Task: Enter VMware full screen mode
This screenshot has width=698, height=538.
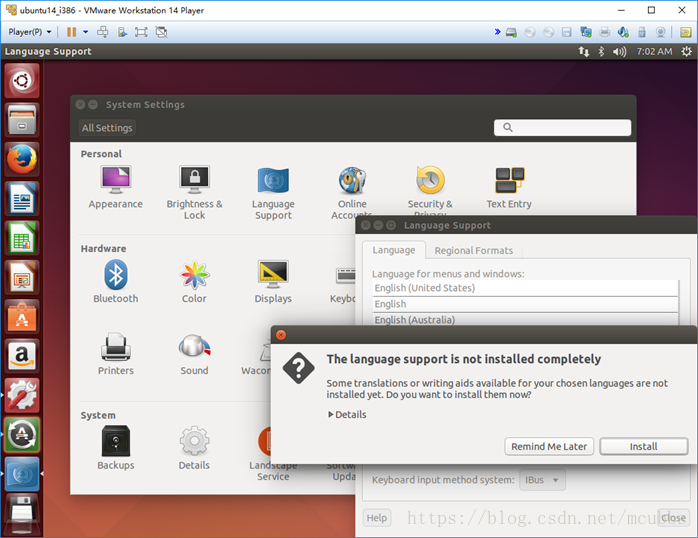Action: 141,32
